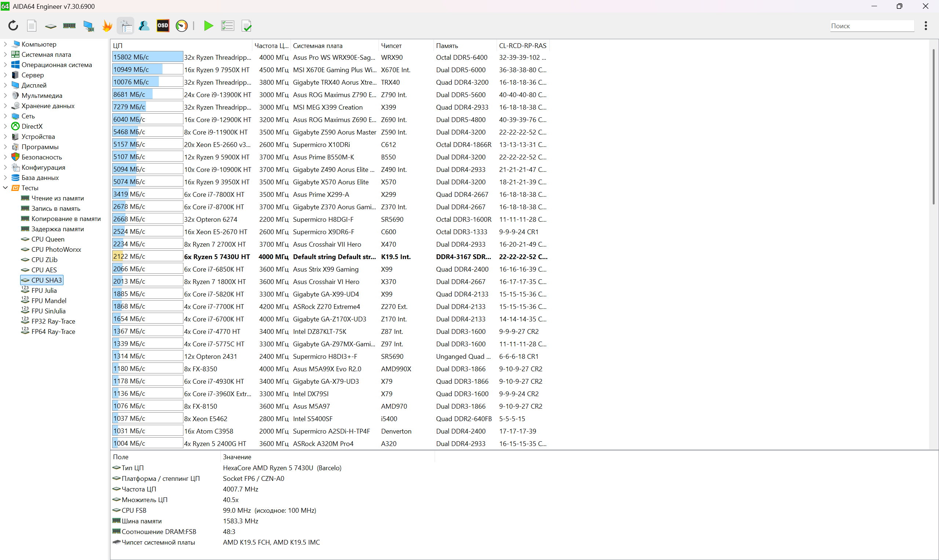Click the Refresh arrow icon in toolbar

point(13,26)
